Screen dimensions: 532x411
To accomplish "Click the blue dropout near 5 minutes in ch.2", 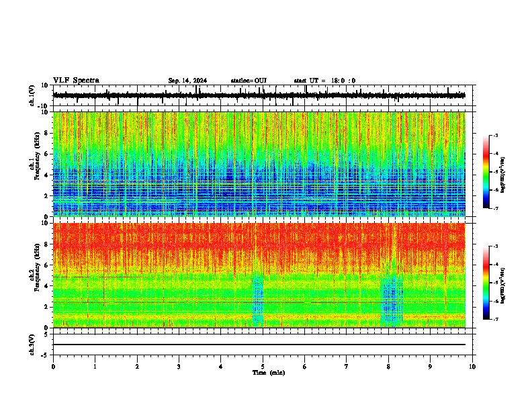I will [258, 300].
